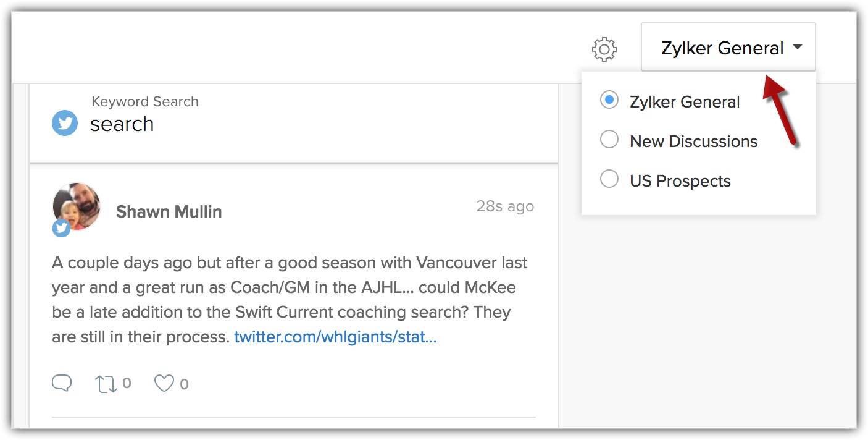
Task: Click the reply speech bubble icon
Action: click(x=62, y=384)
